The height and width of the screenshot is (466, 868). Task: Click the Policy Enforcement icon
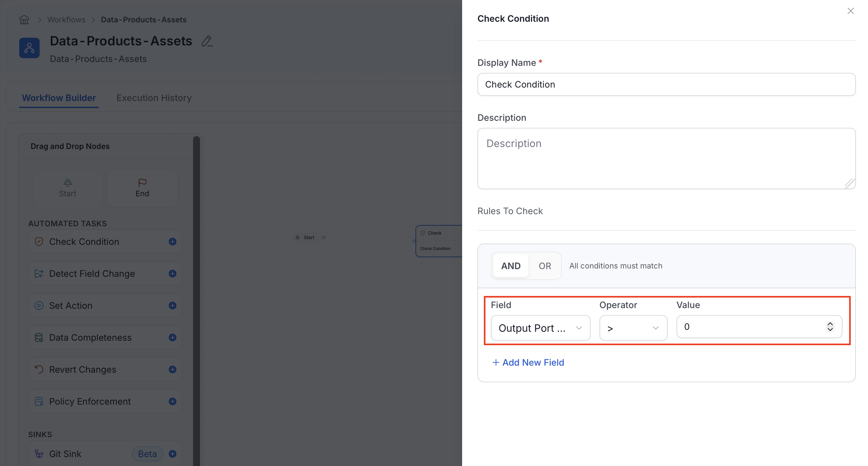[39, 401]
